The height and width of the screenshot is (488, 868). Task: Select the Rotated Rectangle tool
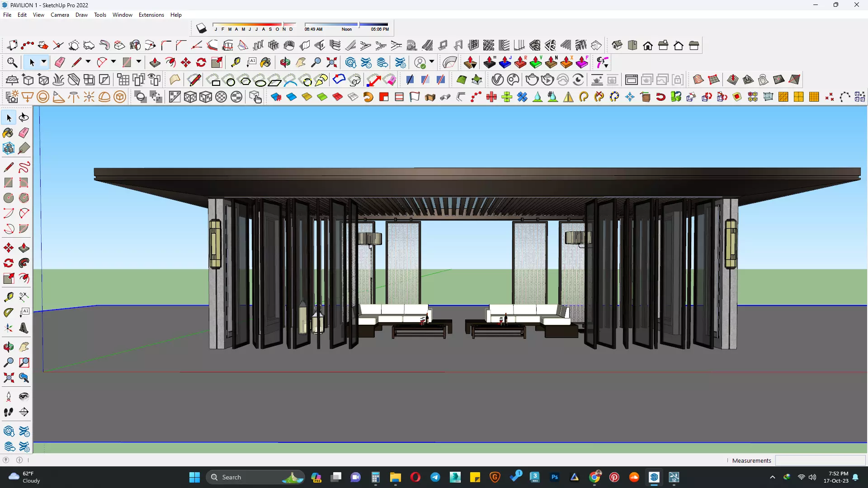point(24,183)
